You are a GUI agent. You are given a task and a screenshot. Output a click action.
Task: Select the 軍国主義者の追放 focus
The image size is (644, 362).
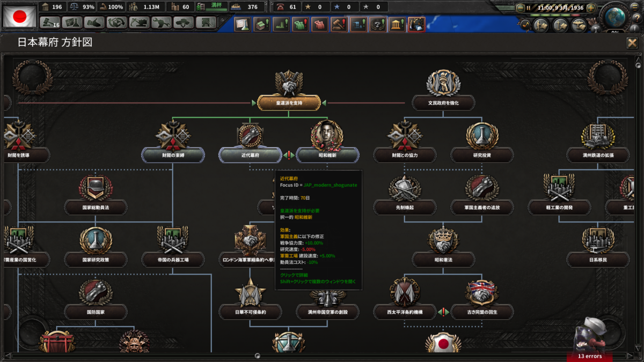(482, 207)
